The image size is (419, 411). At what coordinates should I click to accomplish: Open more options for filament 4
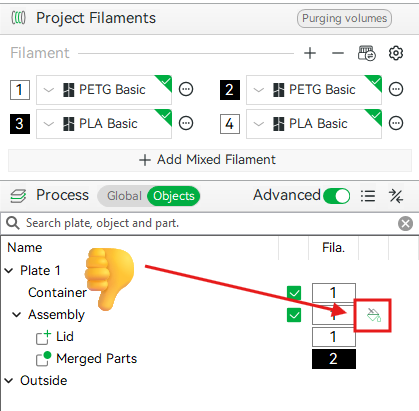click(396, 123)
